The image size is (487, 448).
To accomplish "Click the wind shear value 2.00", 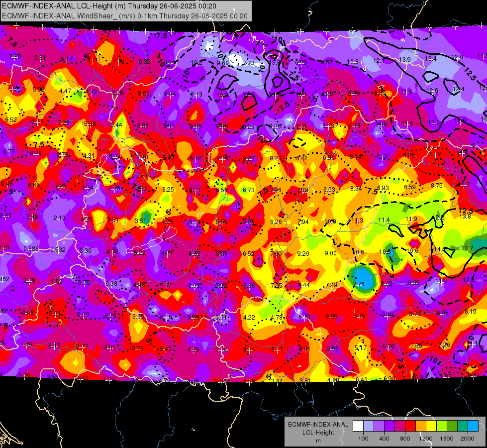I will click(x=29, y=281).
